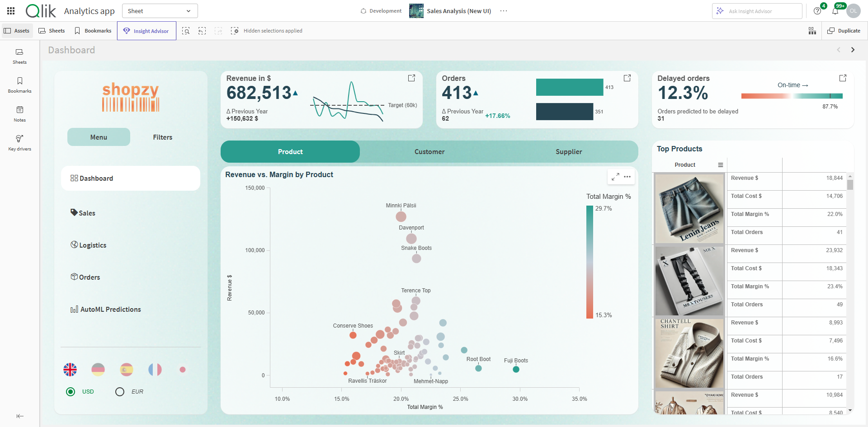
Task: Open the Orders card link icon
Action: click(627, 78)
